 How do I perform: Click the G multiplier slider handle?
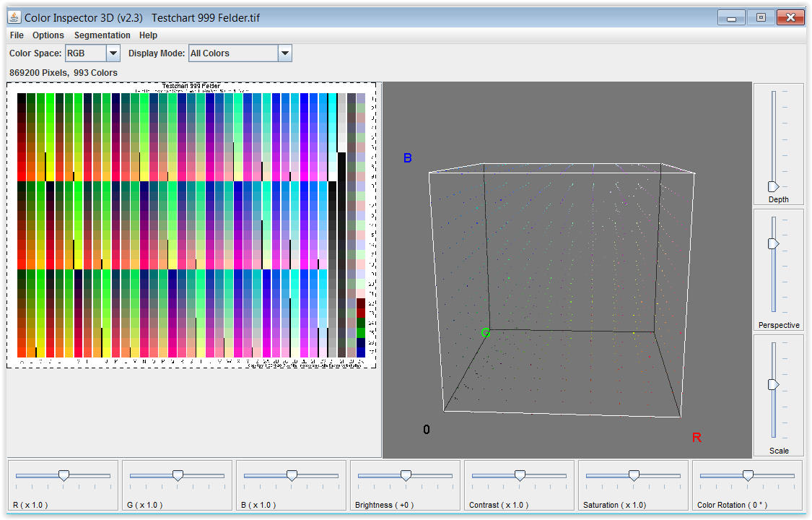tap(178, 475)
